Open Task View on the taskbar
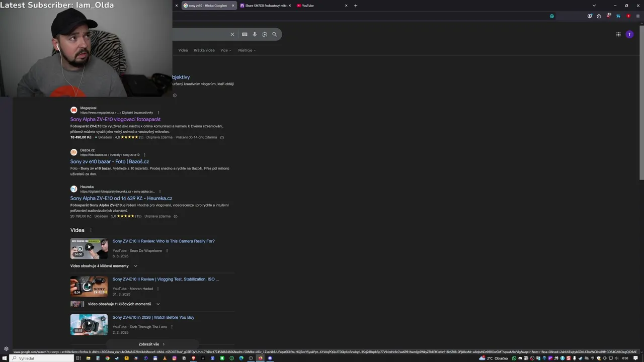 point(78,358)
